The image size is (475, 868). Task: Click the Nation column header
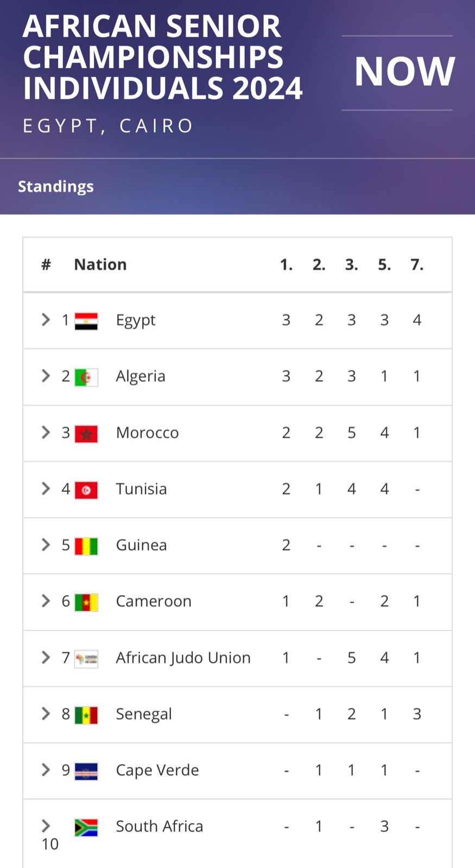click(x=100, y=265)
